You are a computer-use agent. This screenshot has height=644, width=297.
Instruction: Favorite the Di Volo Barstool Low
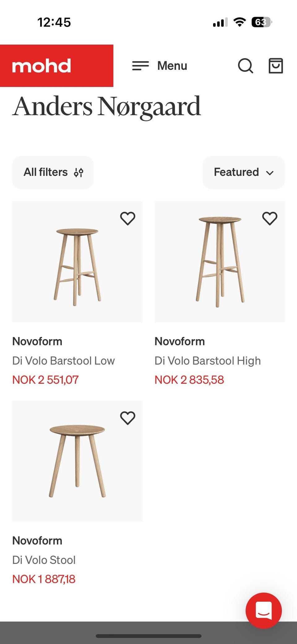(x=127, y=218)
